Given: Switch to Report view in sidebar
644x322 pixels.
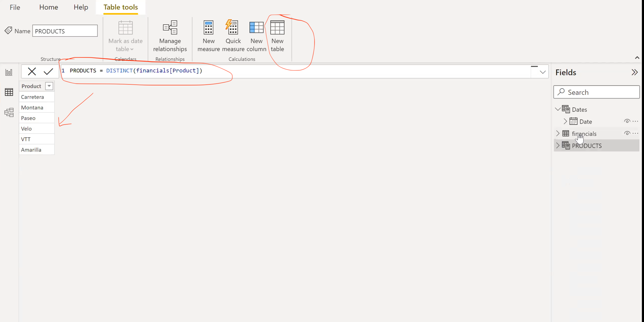Looking at the screenshot, I should pos(9,72).
